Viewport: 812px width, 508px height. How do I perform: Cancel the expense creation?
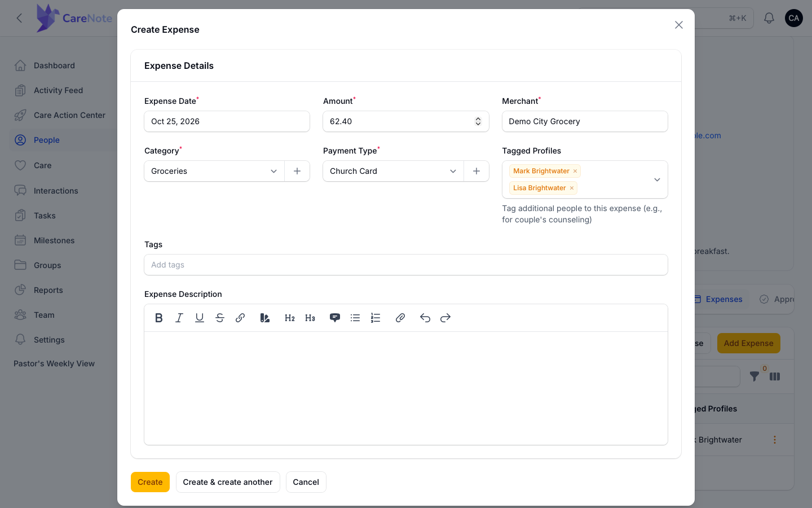click(306, 482)
